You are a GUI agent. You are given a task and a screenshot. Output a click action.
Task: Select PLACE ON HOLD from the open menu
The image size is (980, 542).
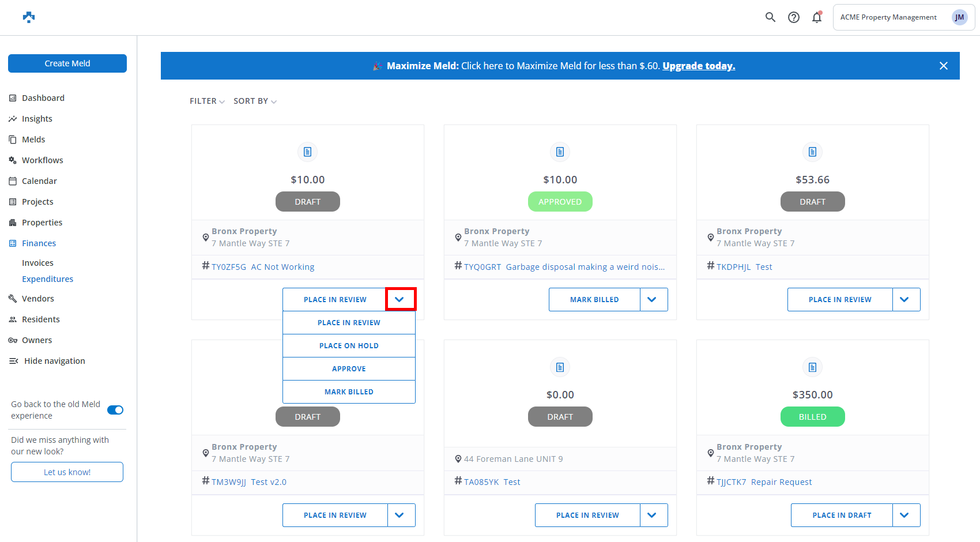pyautogui.click(x=349, y=346)
